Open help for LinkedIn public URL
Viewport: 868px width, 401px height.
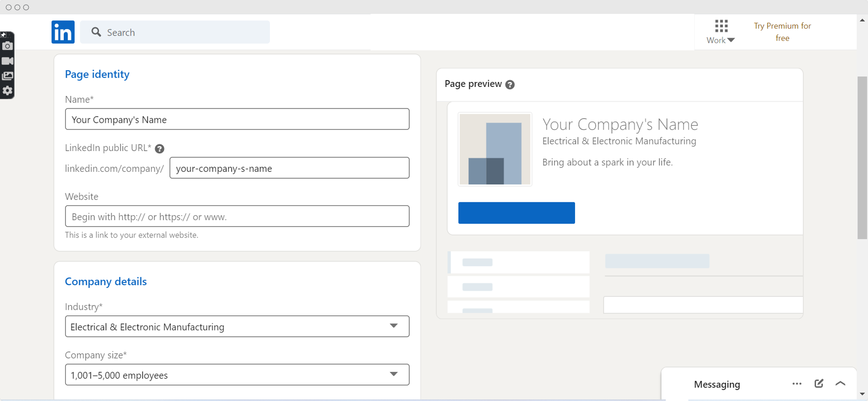coord(160,149)
